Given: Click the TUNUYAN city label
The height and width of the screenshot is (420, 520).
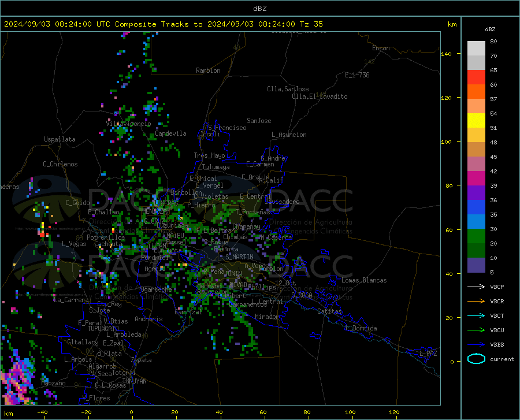Looking at the screenshot, I should click(x=134, y=381).
